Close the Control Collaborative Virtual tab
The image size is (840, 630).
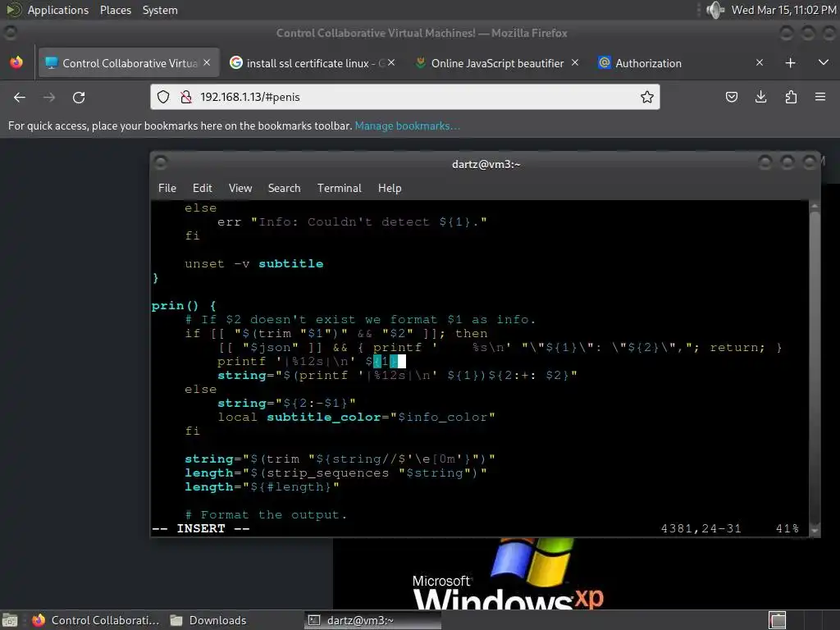click(x=207, y=62)
